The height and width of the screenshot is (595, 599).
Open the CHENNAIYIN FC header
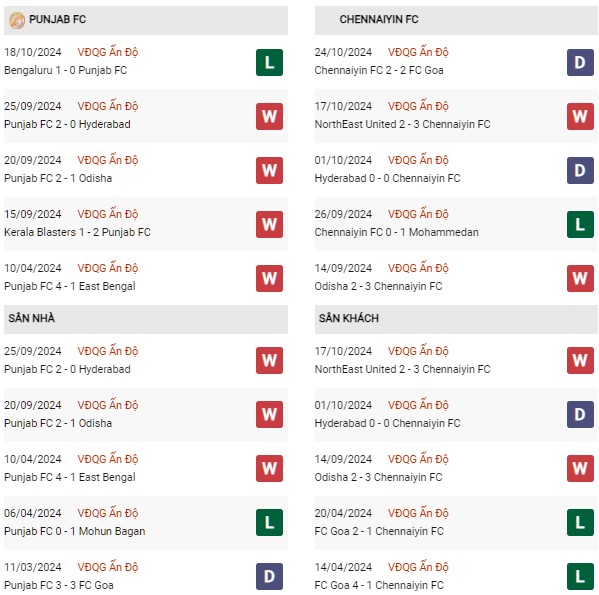click(x=456, y=20)
